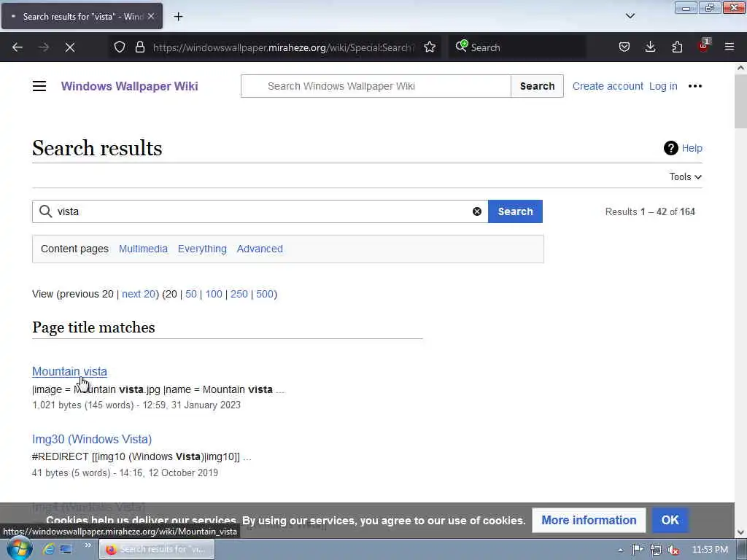Bookmark this page with the star
Screen dimensions: 747x560
point(430,47)
